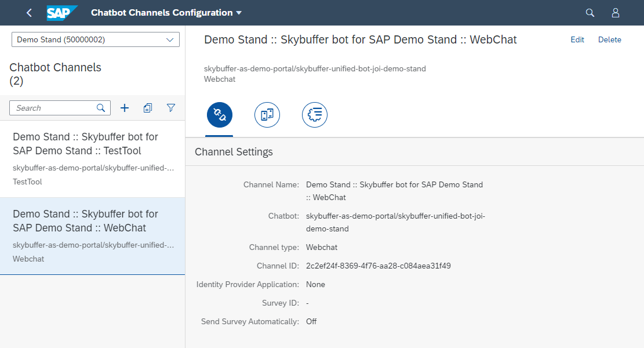
Task: Copy channel using the duplicate icon
Action: click(x=148, y=108)
